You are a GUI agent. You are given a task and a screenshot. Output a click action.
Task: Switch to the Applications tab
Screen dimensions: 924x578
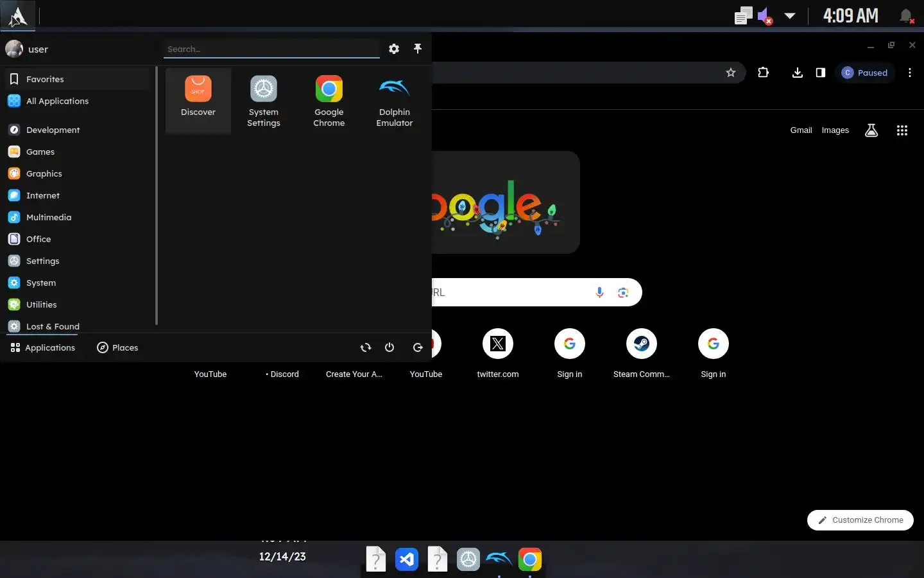43,347
